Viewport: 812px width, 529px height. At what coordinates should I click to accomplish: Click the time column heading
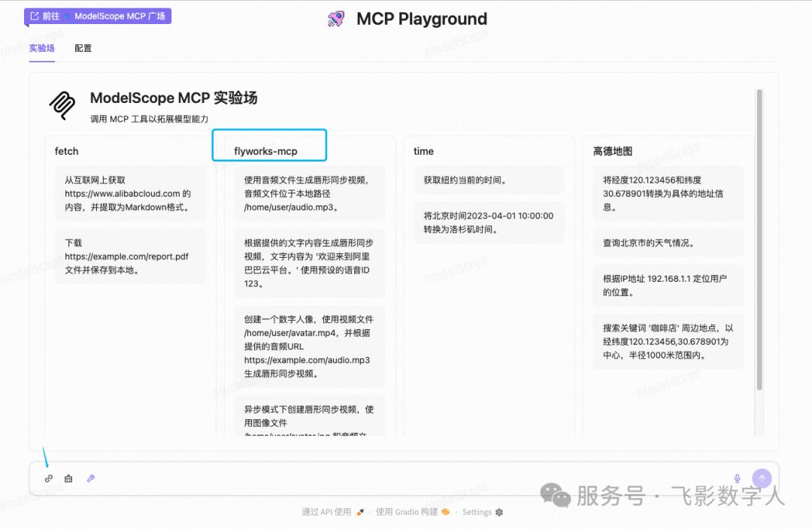[423, 151]
